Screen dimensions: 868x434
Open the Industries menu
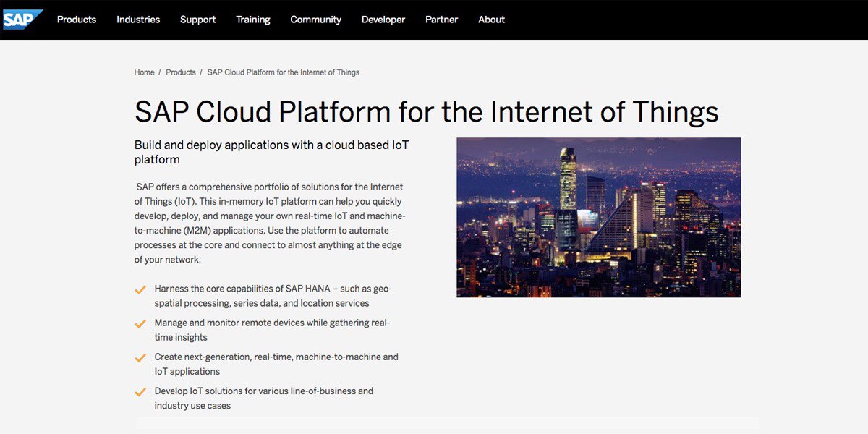[x=138, y=20]
